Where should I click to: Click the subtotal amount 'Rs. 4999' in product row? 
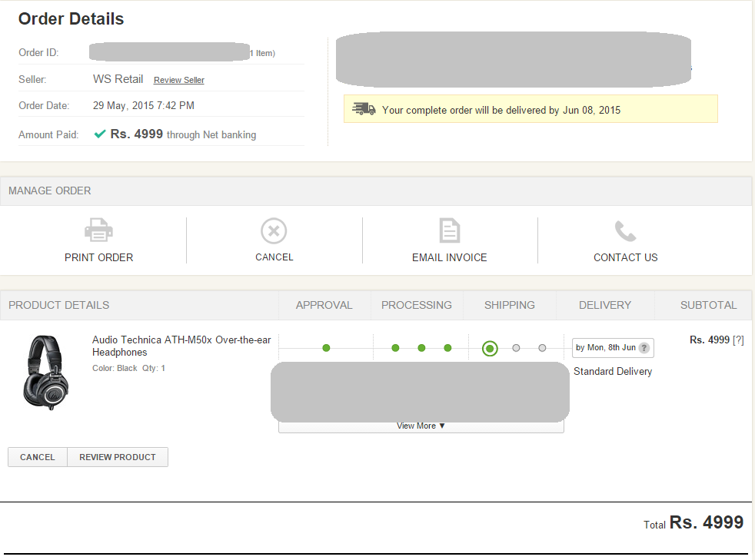[710, 340]
